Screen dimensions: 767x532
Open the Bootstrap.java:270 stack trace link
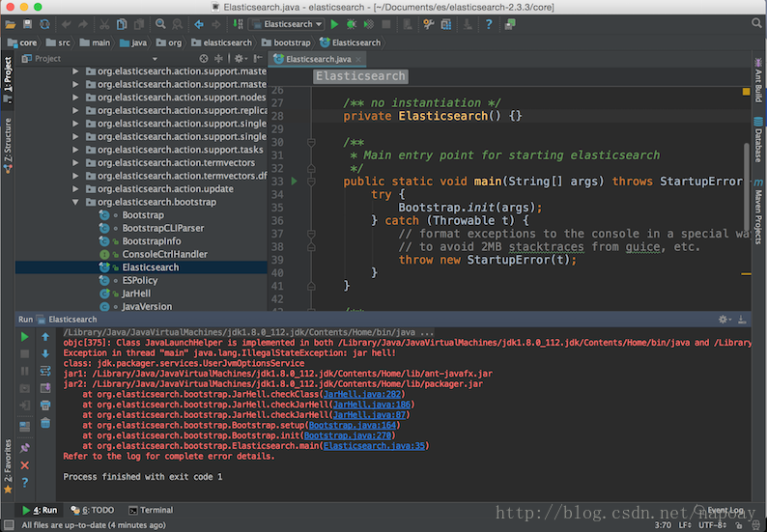[x=348, y=435]
